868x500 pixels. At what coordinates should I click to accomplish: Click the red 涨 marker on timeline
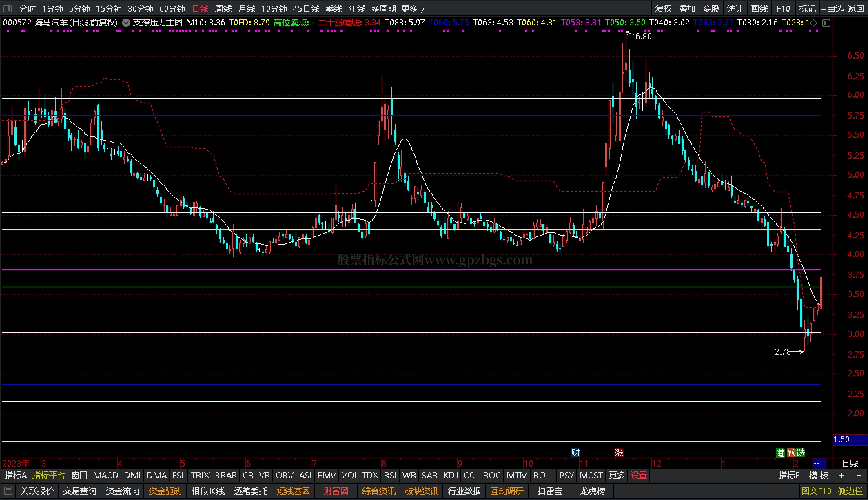[619, 452]
